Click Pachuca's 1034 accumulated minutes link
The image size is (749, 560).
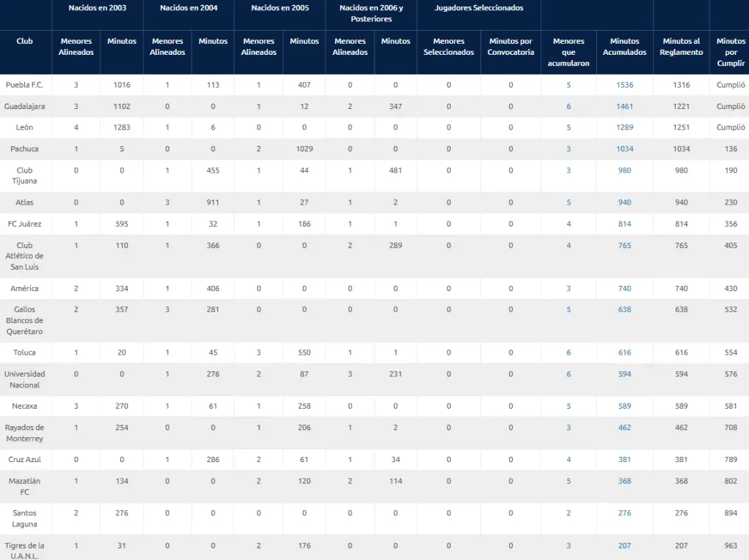[624, 148]
